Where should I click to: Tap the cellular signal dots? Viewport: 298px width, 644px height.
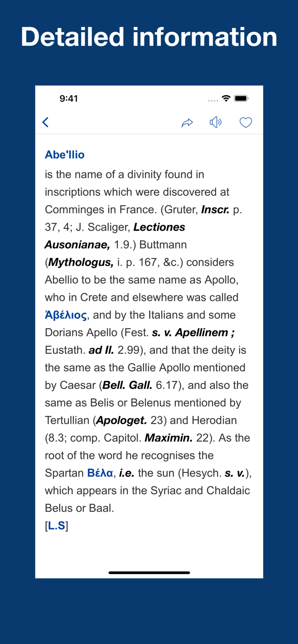[x=212, y=99]
